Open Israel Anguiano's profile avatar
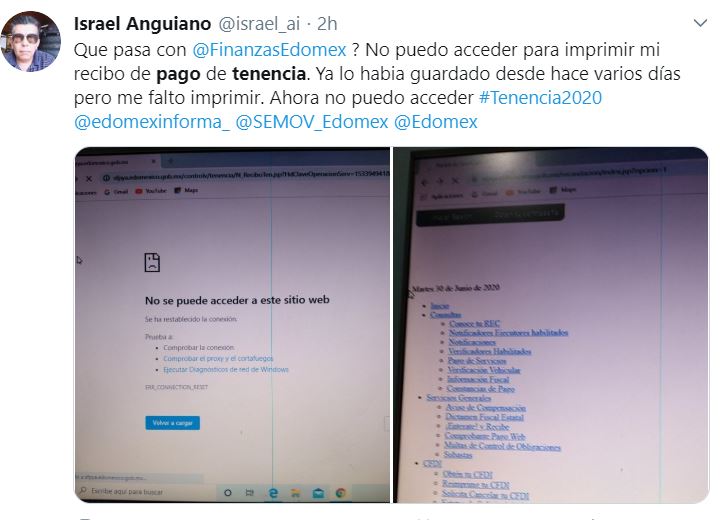720x520 pixels. tap(31, 41)
